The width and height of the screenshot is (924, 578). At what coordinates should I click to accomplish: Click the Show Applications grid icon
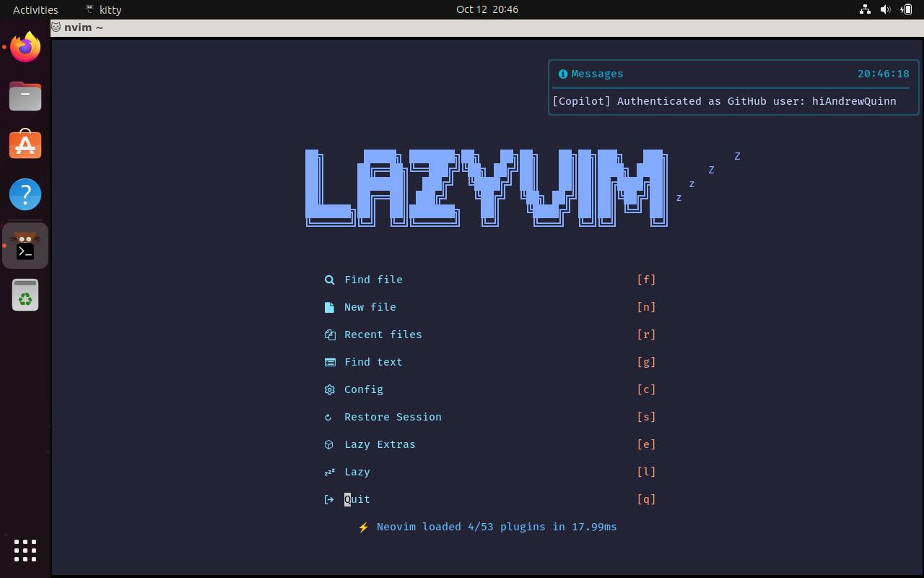click(x=25, y=551)
